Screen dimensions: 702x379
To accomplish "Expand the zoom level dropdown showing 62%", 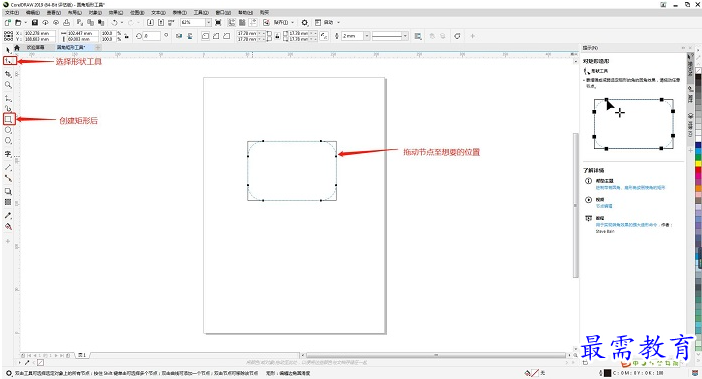I will click(208, 22).
